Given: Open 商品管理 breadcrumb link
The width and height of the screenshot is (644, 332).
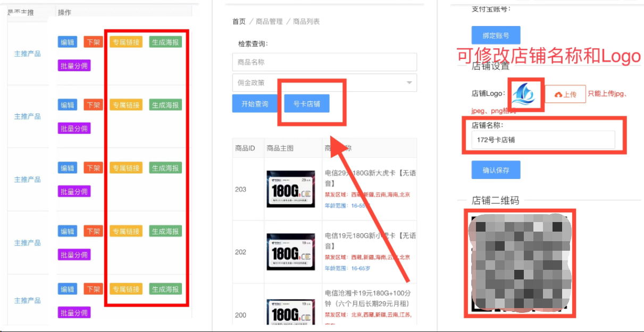Looking at the screenshot, I should click(269, 22).
